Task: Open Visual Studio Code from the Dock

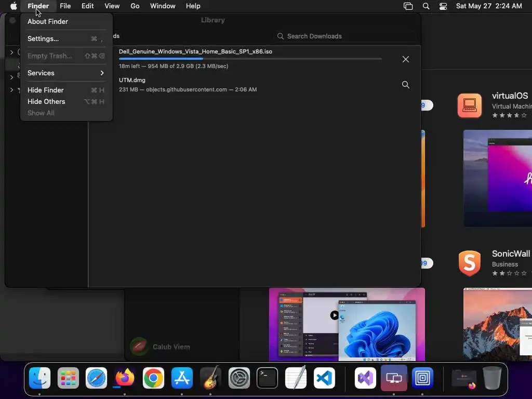Action: pos(324,378)
